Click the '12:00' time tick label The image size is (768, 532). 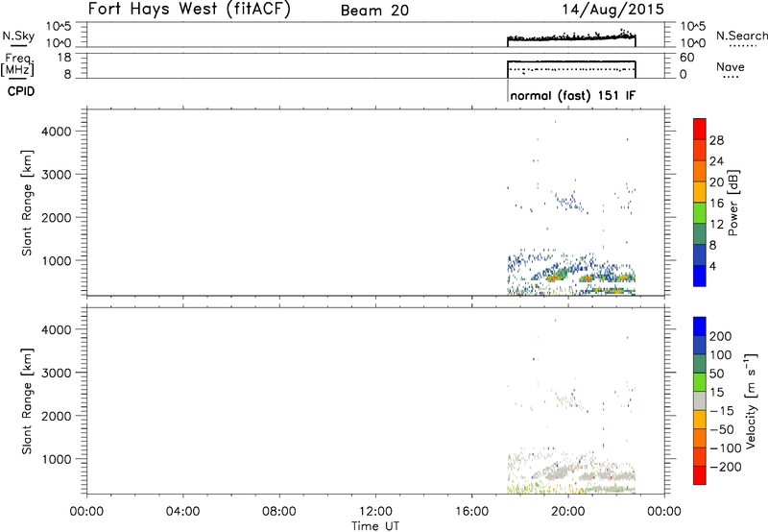[x=375, y=512]
